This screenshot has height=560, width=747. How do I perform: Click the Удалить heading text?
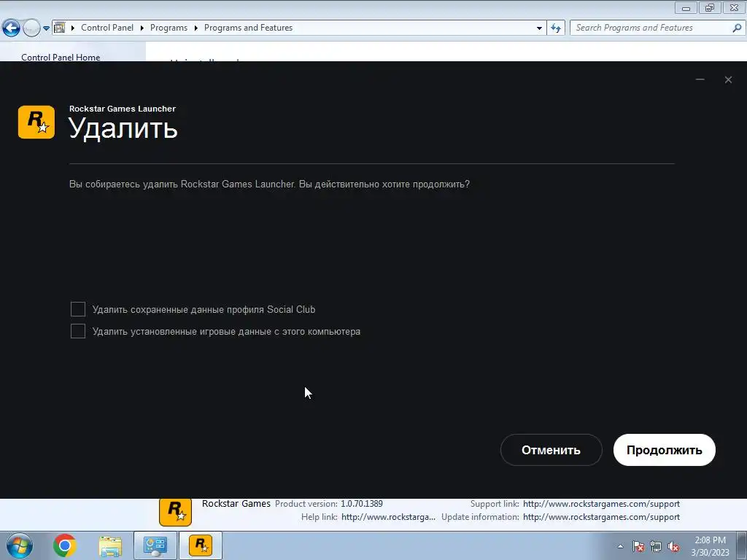123,128
